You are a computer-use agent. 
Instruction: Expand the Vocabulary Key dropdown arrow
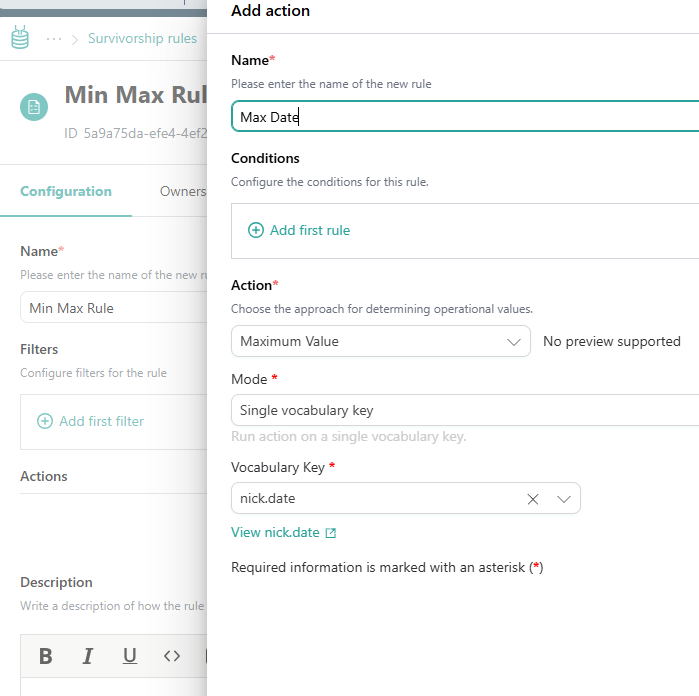563,499
